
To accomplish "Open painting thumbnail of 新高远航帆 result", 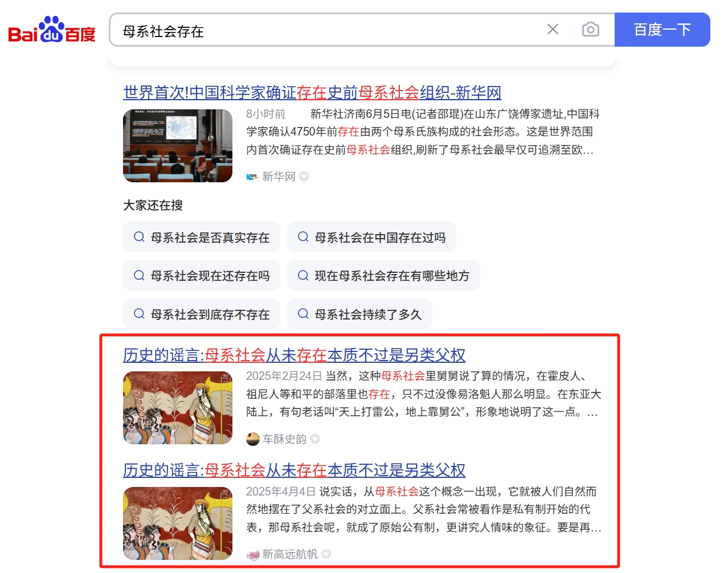I will 178,523.
